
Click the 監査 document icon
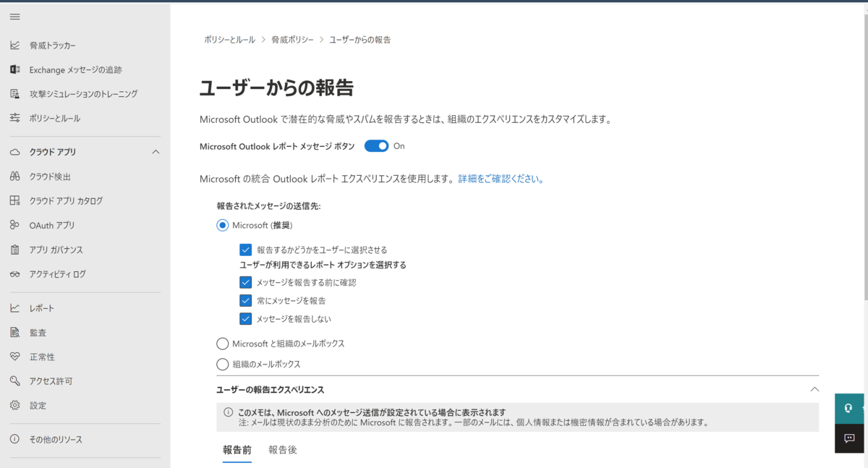point(14,333)
